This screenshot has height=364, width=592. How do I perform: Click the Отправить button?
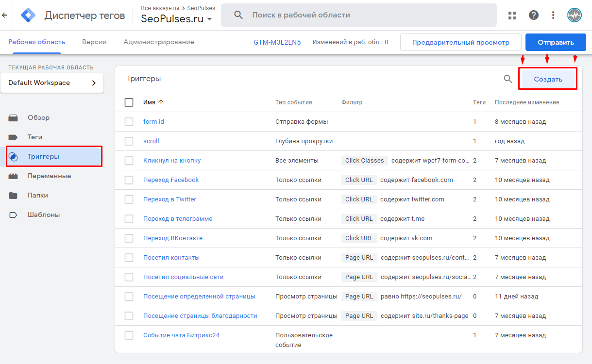(556, 42)
